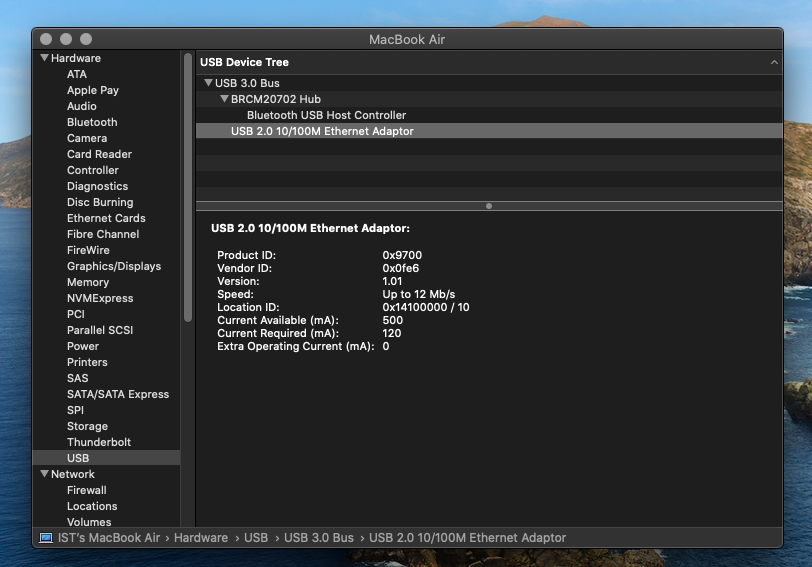Screen dimensions: 812x567
Task: Collapse the Network section triangle
Action: (x=45, y=474)
